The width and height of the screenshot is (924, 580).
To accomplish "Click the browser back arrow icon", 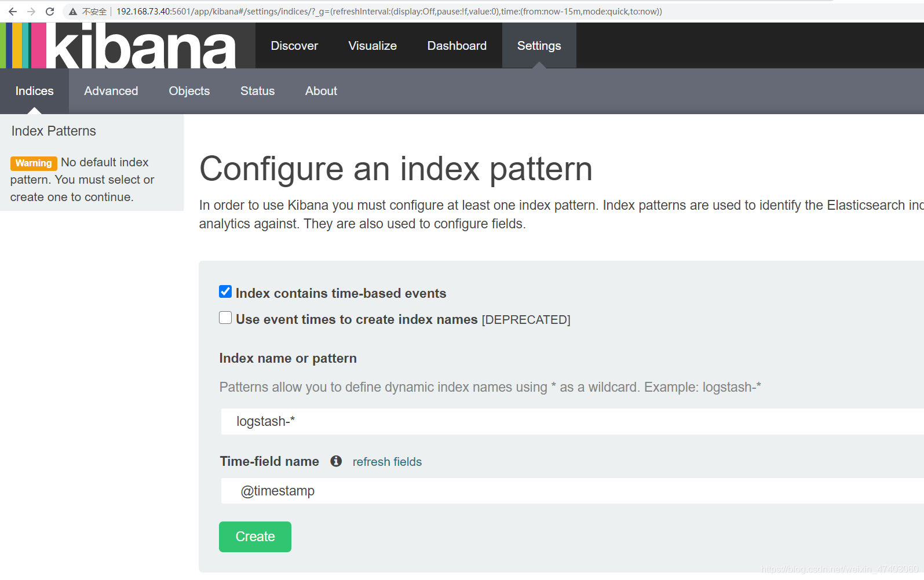I will [13, 12].
